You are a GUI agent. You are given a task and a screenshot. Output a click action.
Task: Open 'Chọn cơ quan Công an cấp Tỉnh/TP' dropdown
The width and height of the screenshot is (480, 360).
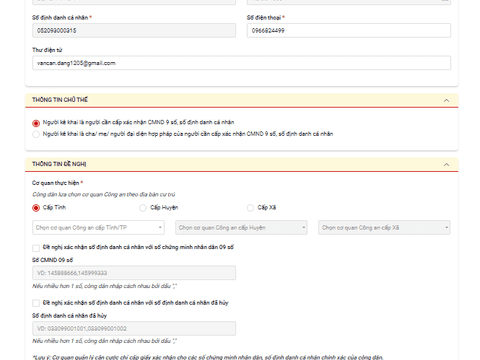[98, 228]
